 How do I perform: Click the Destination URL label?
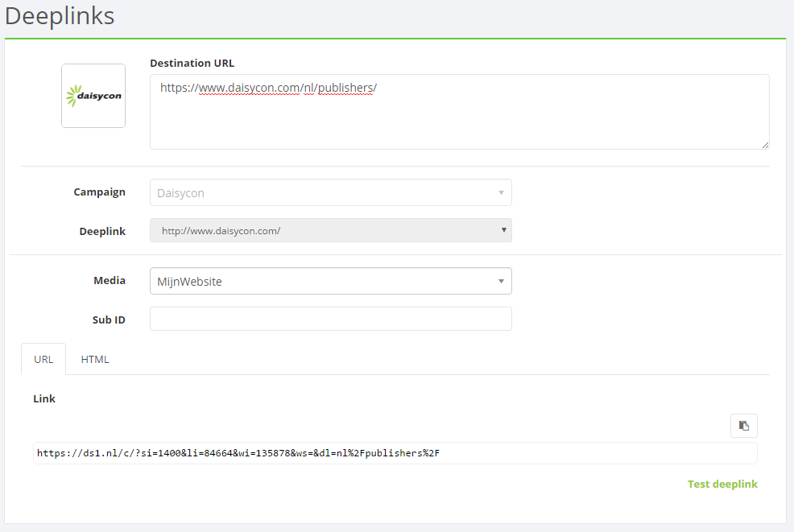pos(192,64)
